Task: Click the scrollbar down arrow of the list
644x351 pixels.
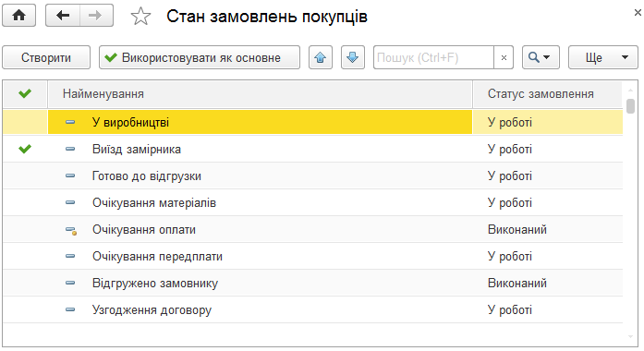Action: coord(630,337)
